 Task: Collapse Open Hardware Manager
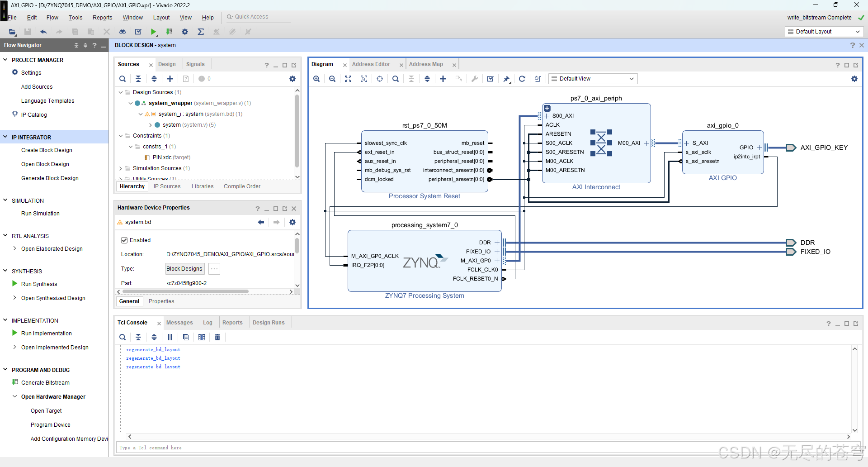[15, 396]
